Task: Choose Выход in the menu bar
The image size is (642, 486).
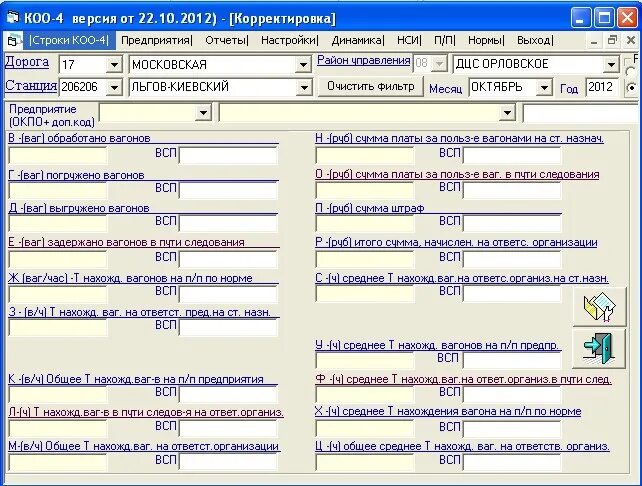Action: coord(535,40)
